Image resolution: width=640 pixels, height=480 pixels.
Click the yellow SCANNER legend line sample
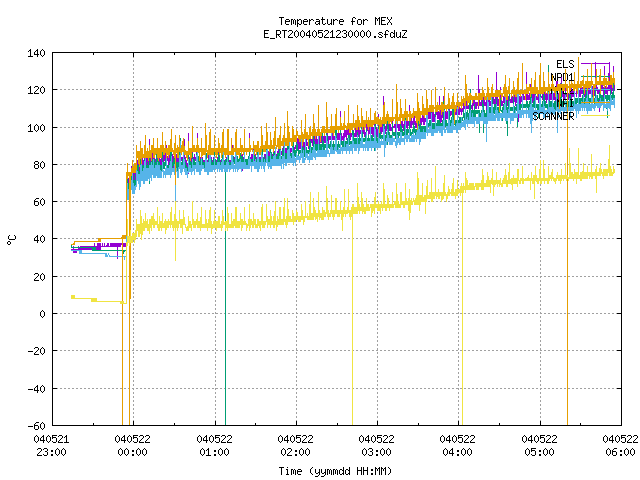tap(596, 116)
